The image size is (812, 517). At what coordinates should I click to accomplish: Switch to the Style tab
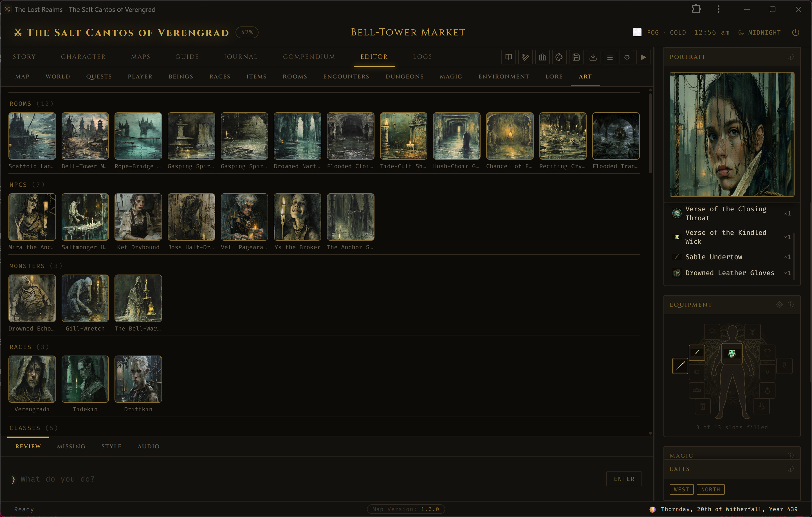pyautogui.click(x=111, y=446)
